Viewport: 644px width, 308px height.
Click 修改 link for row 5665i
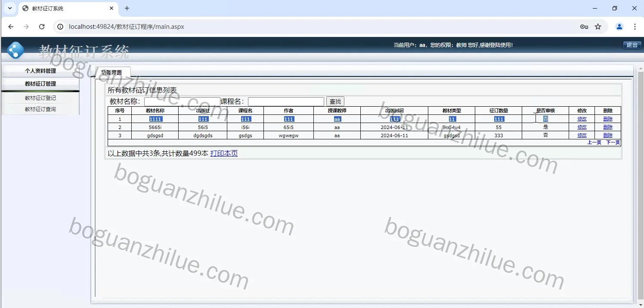click(x=582, y=127)
